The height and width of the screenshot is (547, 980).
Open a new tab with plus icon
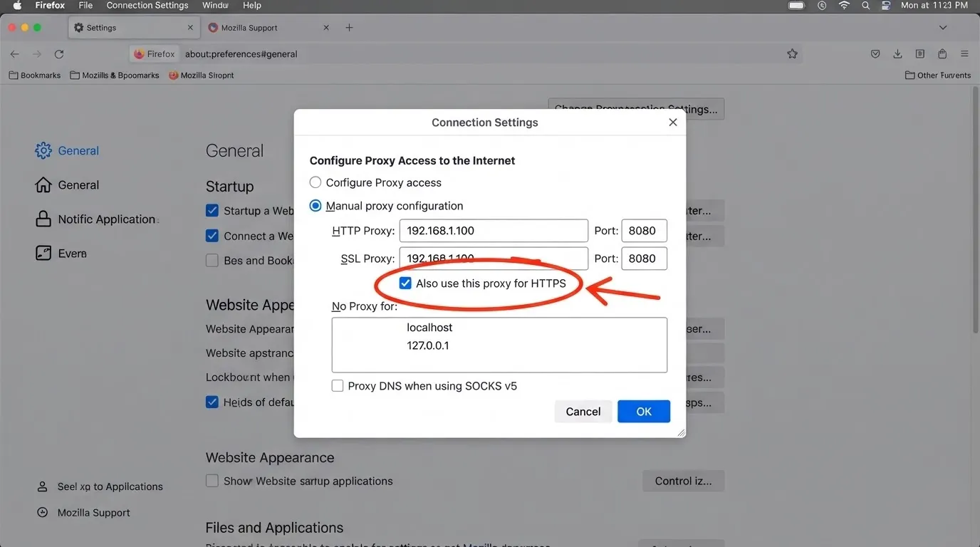(349, 28)
